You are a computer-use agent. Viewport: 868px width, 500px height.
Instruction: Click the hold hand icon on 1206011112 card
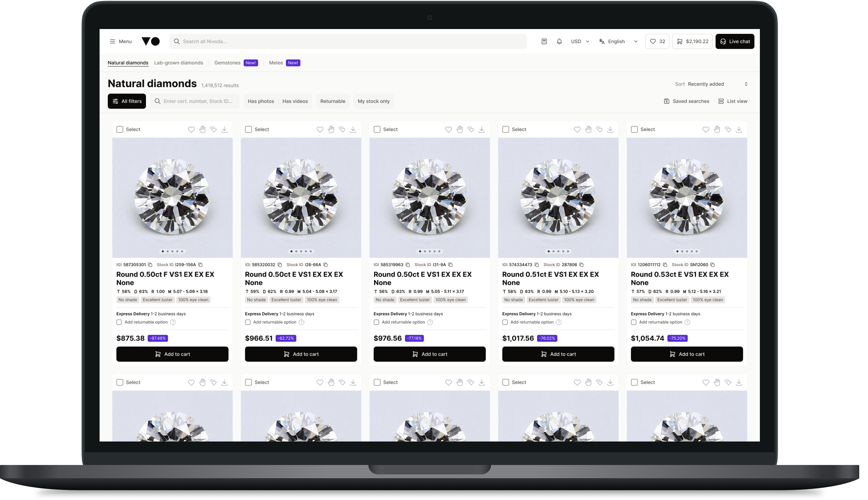(x=717, y=129)
